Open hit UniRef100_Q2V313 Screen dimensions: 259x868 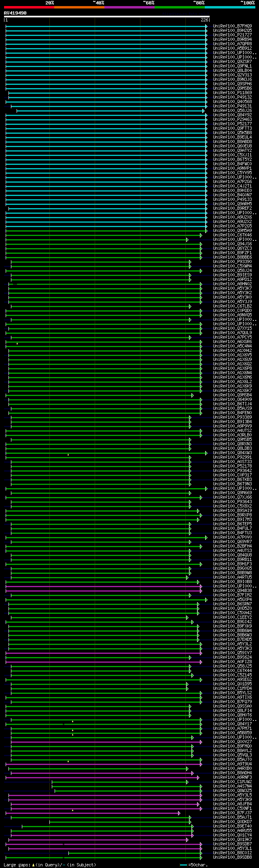[x=232, y=75]
